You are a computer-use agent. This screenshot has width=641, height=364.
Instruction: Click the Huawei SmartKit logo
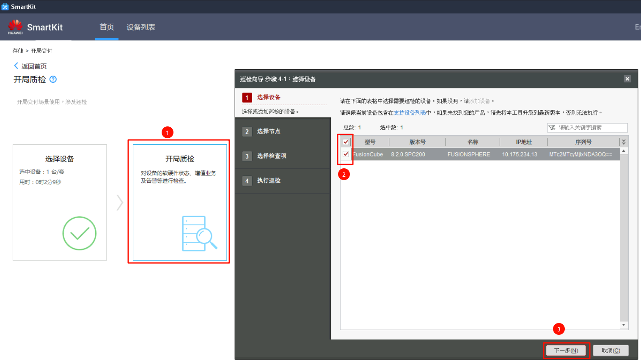pos(15,27)
